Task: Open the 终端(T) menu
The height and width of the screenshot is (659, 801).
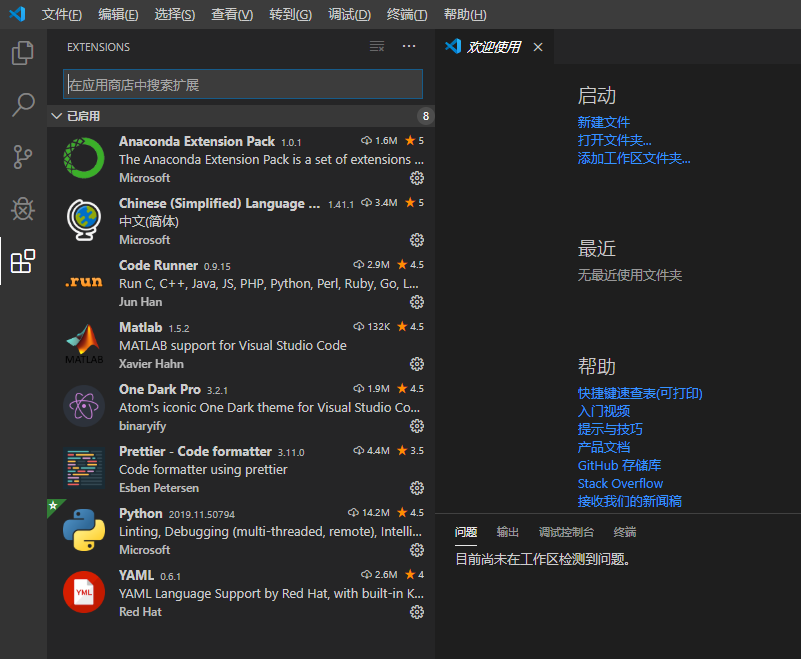Action: 407,14
